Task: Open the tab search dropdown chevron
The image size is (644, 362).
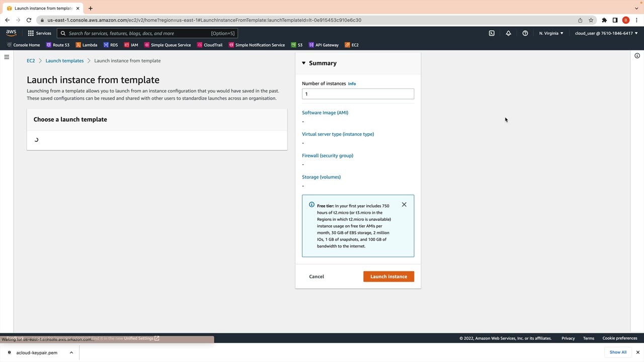Action: 636,8
